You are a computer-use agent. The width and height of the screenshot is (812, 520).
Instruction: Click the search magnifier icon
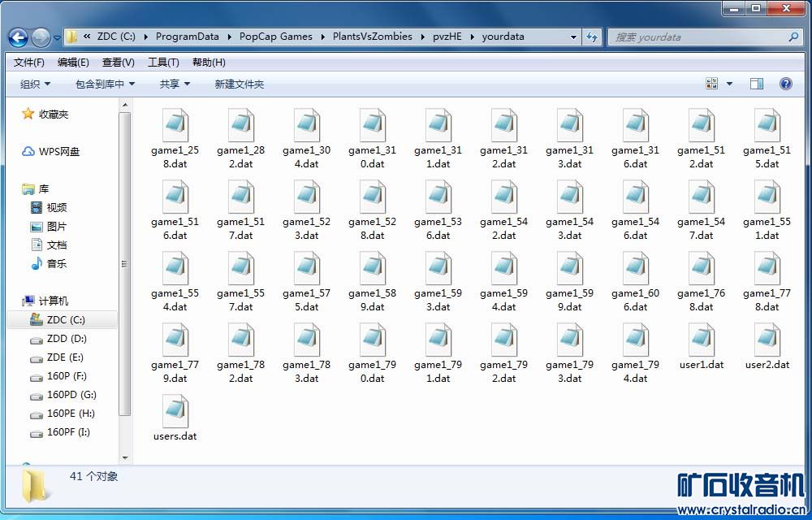[793, 37]
